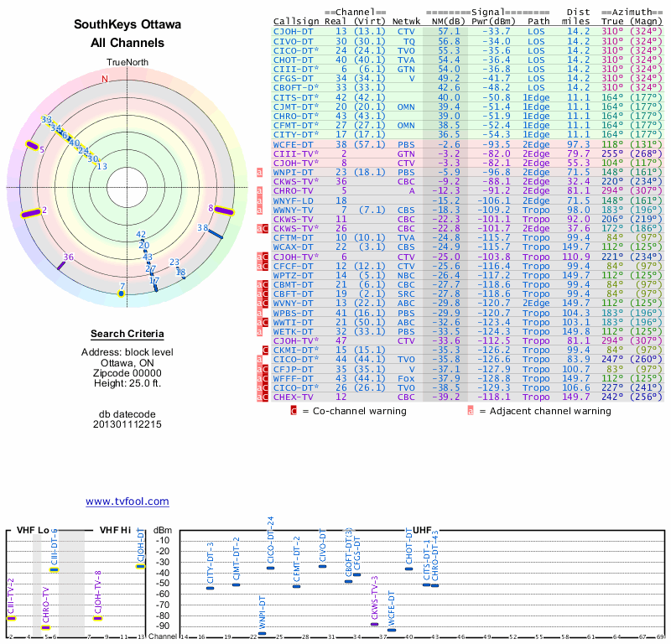Click the co-channel warning icon beside CKMI-DT
Viewport: 671px width, 644px height.
tap(264, 348)
